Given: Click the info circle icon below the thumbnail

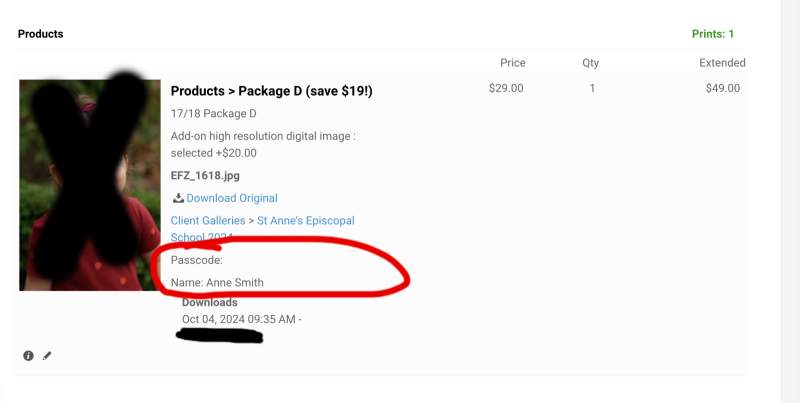Looking at the screenshot, I should (x=29, y=356).
